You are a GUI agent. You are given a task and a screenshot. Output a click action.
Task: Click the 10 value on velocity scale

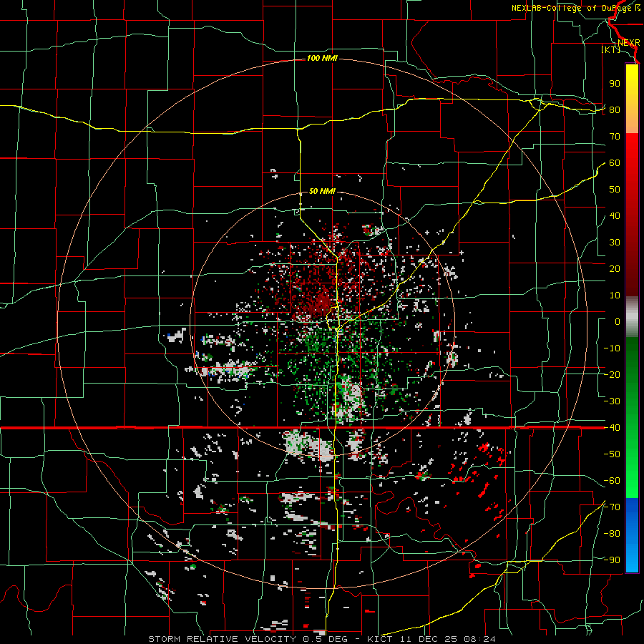[x=615, y=296]
